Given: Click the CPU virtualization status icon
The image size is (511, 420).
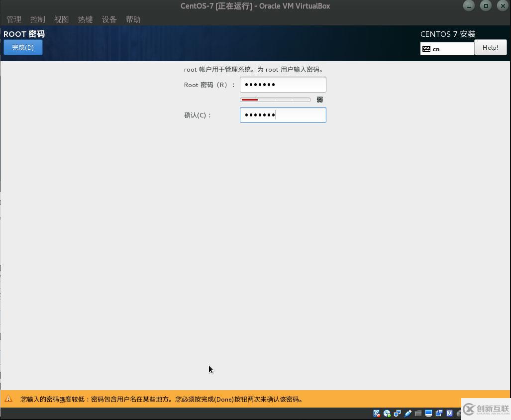Looking at the screenshot, I should tap(449, 414).
